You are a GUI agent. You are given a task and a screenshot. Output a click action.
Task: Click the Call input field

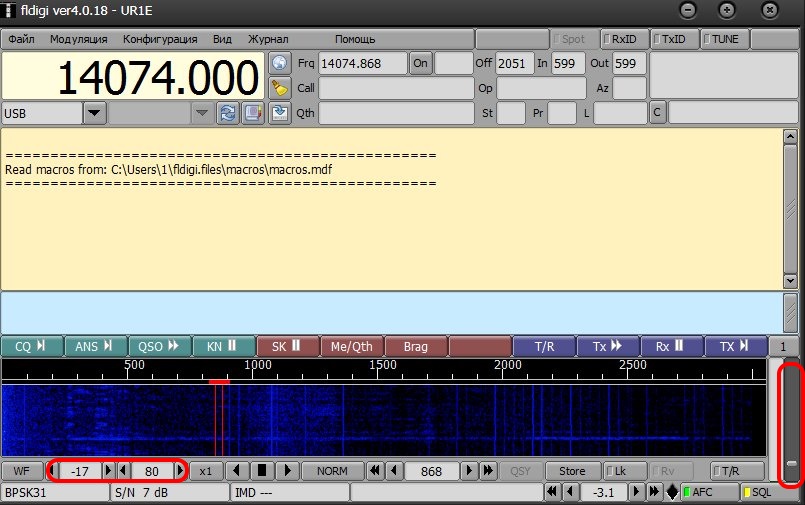pyautogui.click(x=395, y=88)
